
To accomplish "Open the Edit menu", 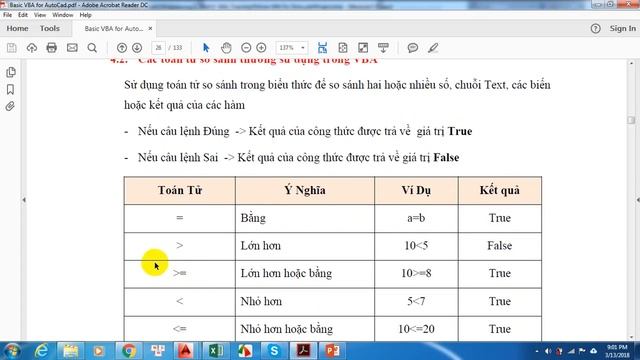I will click(x=23, y=15).
